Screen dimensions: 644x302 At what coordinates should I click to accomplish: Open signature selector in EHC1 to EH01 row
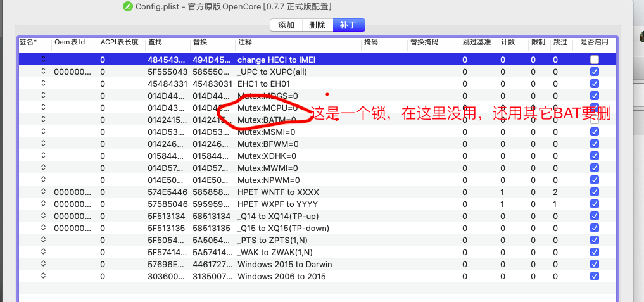tap(44, 83)
